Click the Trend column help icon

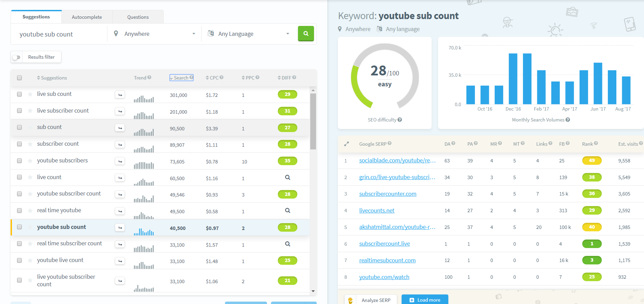pyautogui.click(x=149, y=77)
